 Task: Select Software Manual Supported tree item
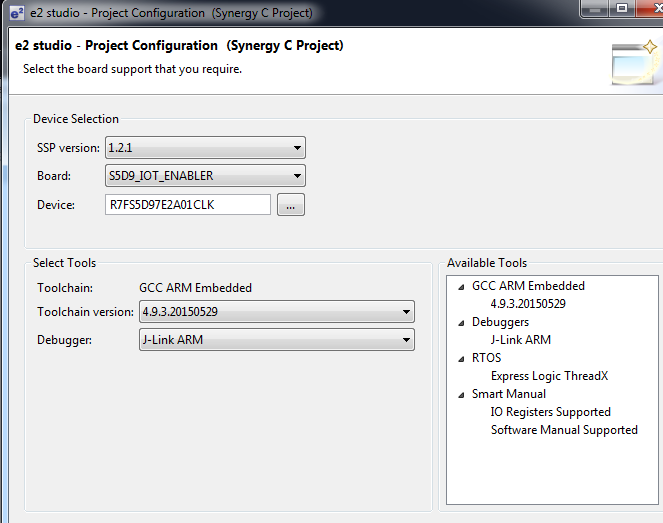pos(564,430)
